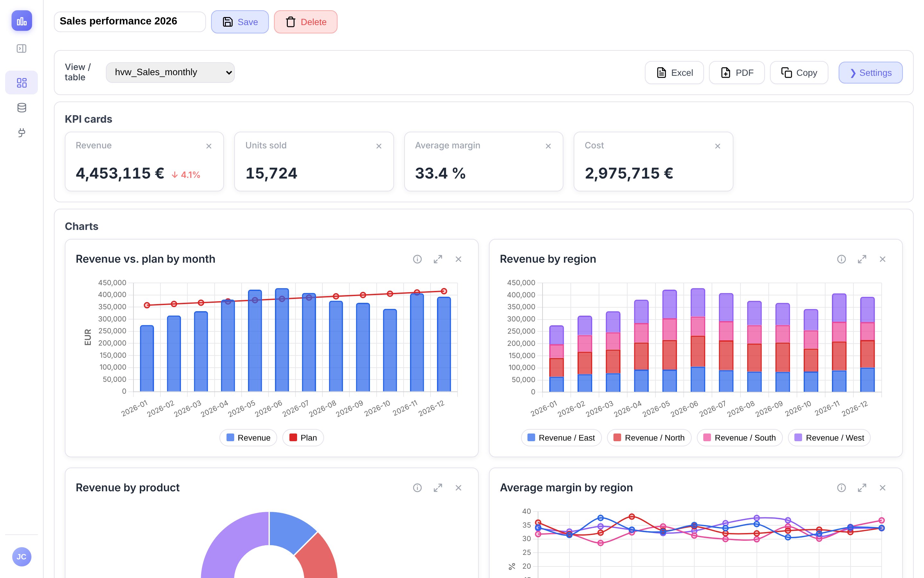This screenshot has width=924, height=578.
Task: Open the hvw_Sales_monthly view dropdown
Action: coord(170,72)
